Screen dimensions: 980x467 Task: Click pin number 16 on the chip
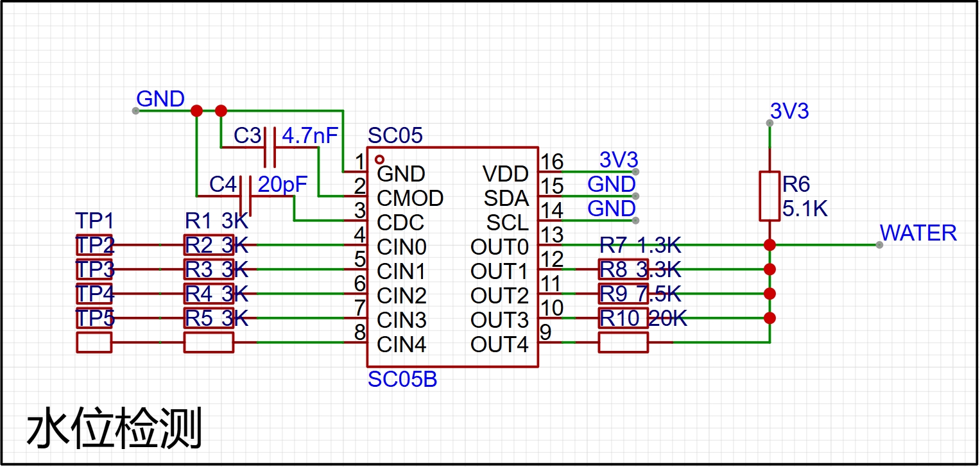pos(553,162)
